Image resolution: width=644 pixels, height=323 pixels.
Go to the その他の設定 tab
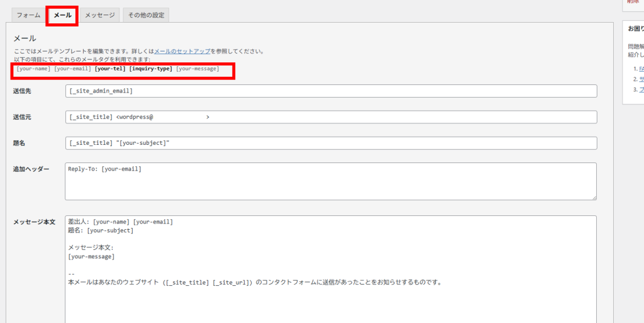pyautogui.click(x=146, y=15)
